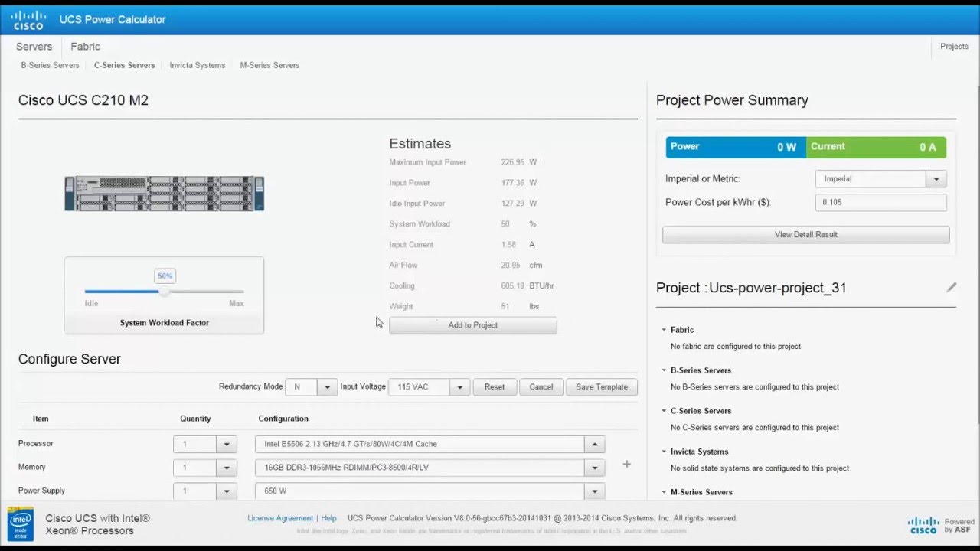Image resolution: width=980 pixels, height=551 pixels.
Task: Click the plus icon beside the Memory row
Action: tap(626, 464)
